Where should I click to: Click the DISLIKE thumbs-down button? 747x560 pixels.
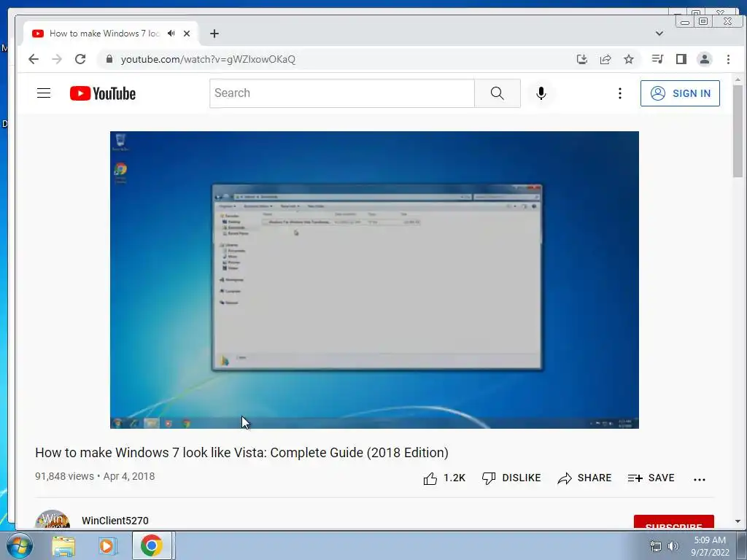point(511,478)
